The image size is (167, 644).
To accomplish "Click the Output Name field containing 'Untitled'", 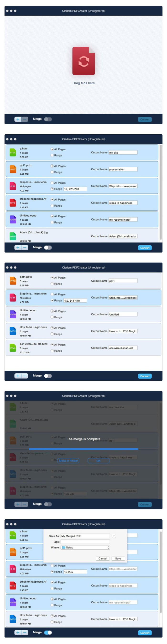I will [x=123, y=314].
